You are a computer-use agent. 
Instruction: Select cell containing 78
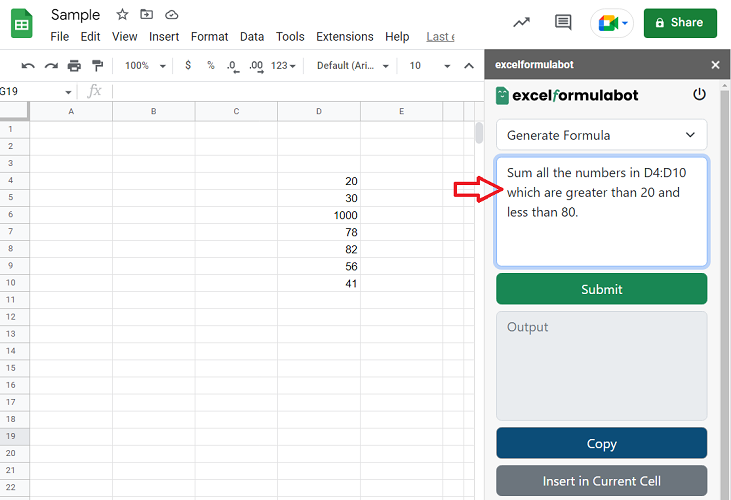pos(319,232)
